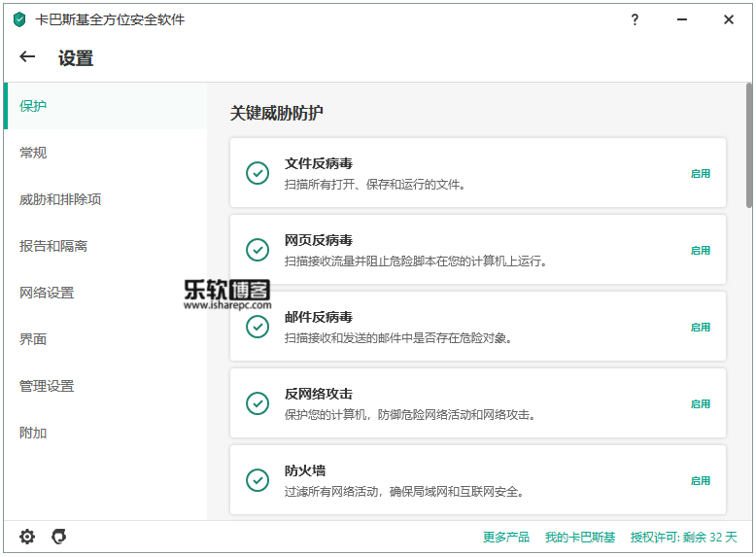The width and height of the screenshot is (756, 557).
Task: Toggle 启用 status for 文件反病毒
Action: (701, 174)
